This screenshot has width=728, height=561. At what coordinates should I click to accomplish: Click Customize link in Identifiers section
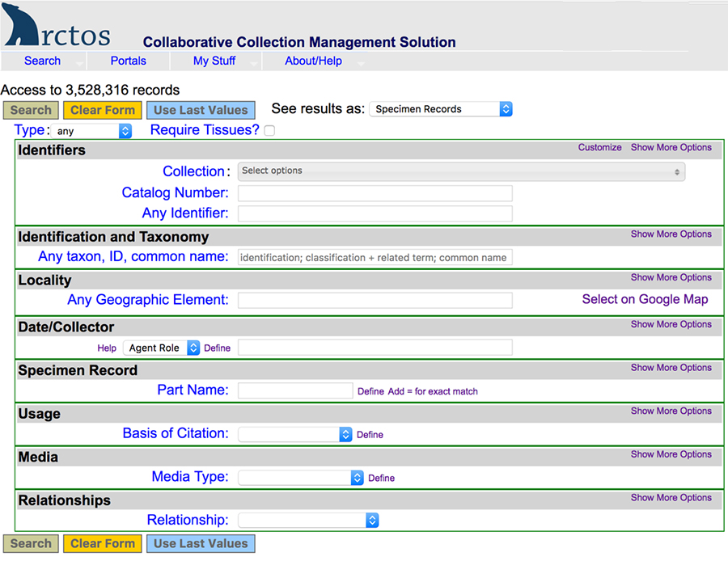click(599, 148)
